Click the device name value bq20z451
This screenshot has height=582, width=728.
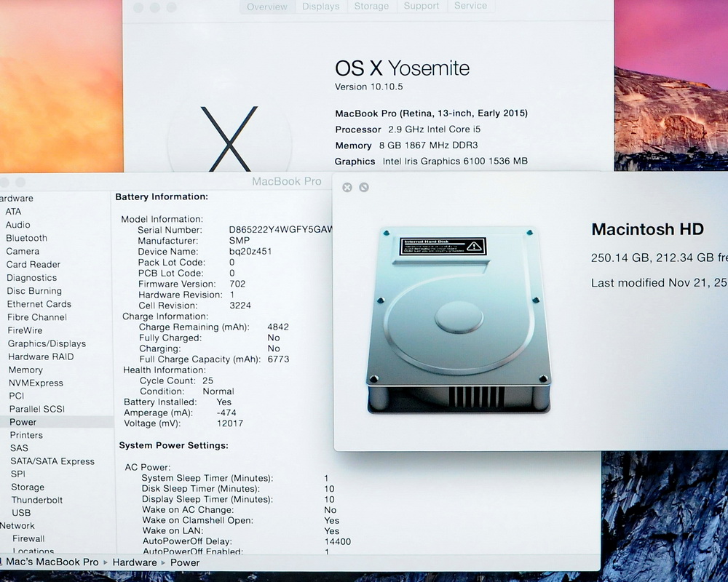click(x=250, y=251)
